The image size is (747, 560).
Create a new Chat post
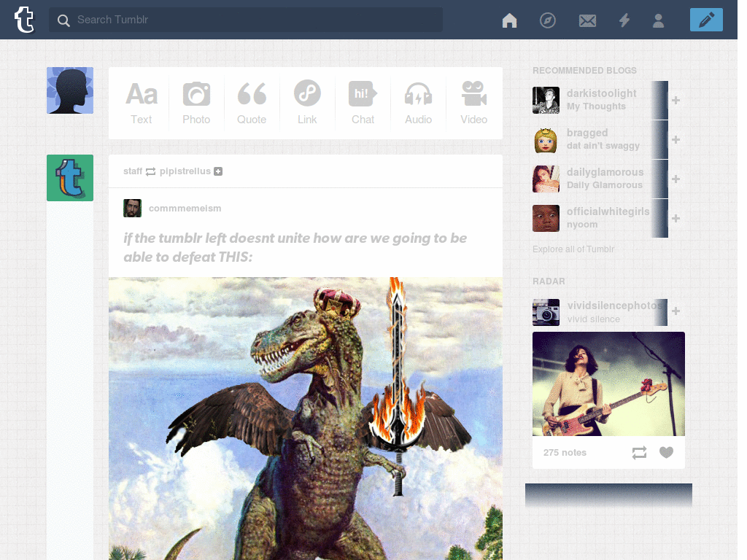363,103
